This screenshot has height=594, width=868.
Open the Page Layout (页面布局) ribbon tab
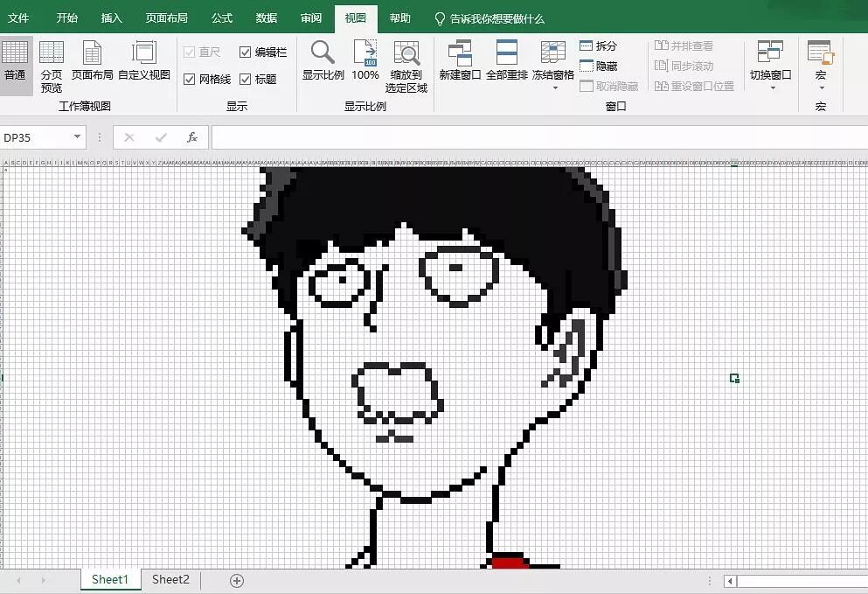(166, 17)
